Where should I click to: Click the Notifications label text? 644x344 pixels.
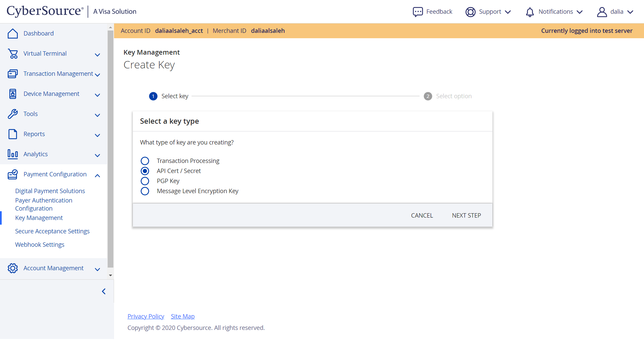click(555, 12)
